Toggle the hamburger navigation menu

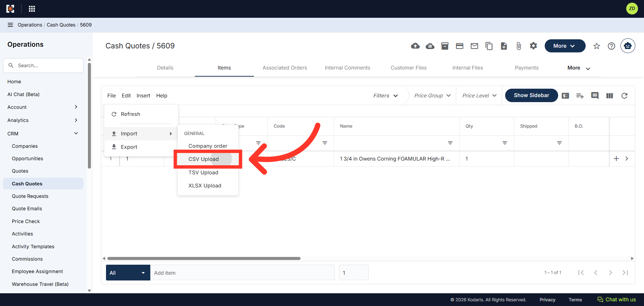point(10,25)
